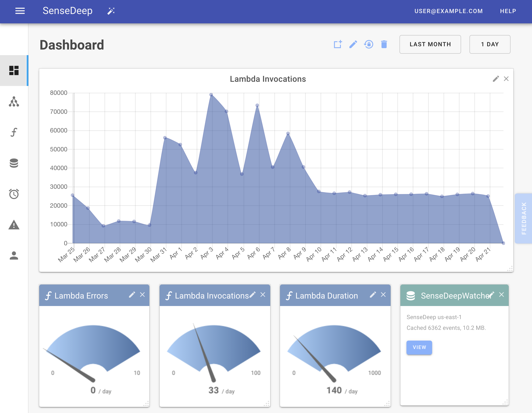Open the alerts warning triangle icon

(14, 225)
